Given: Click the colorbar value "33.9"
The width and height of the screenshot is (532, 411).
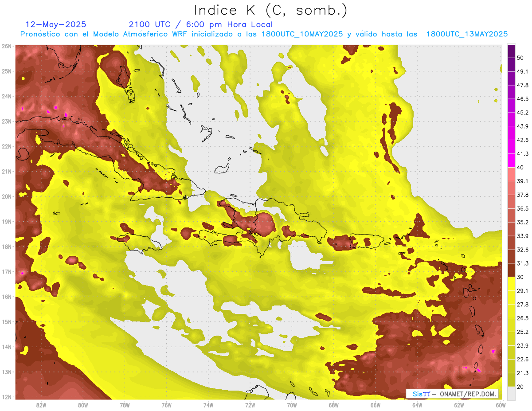Looking at the screenshot, I should coord(523,236).
